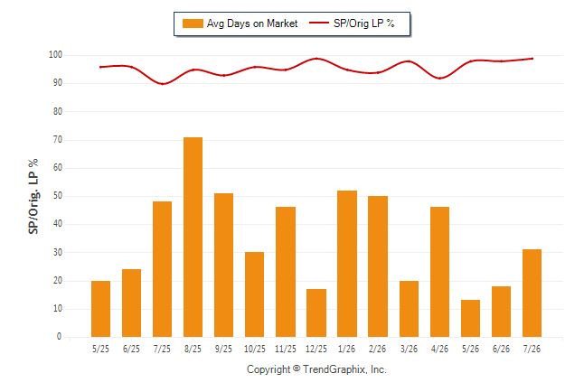Click the red line peak at 12/25

[316, 59]
